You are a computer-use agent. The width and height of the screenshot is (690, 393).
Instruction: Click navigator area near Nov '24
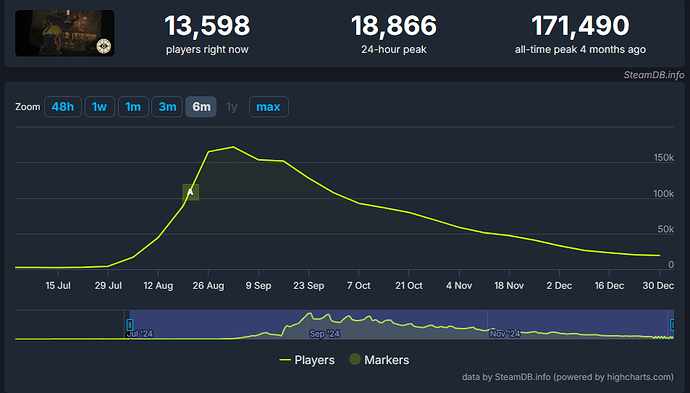pyautogui.click(x=505, y=334)
